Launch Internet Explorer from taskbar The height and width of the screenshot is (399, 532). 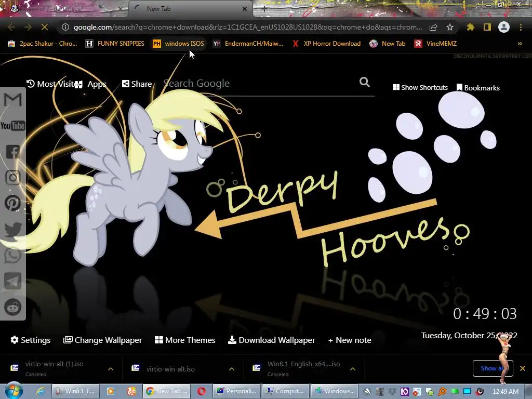point(41,391)
